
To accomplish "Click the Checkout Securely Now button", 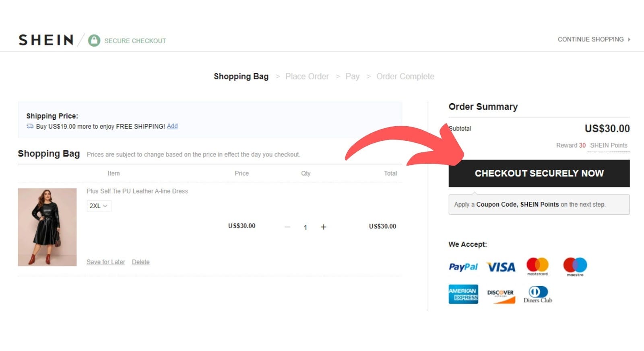I will pyautogui.click(x=539, y=173).
